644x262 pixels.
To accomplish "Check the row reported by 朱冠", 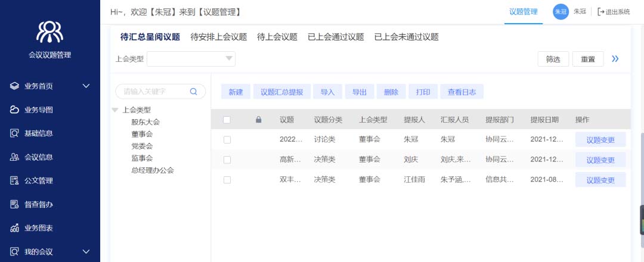I will click(x=227, y=140).
